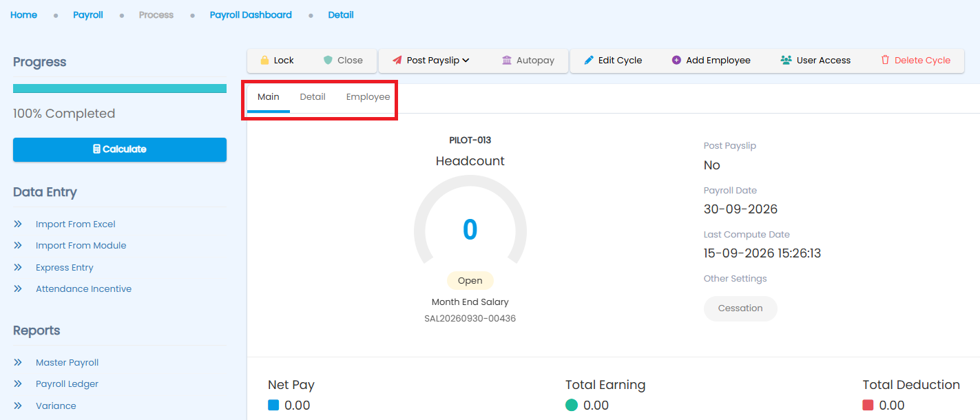Click the red Total Deduction color square
Image resolution: width=980 pixels, height=420 pixels.
pos(868,406)
